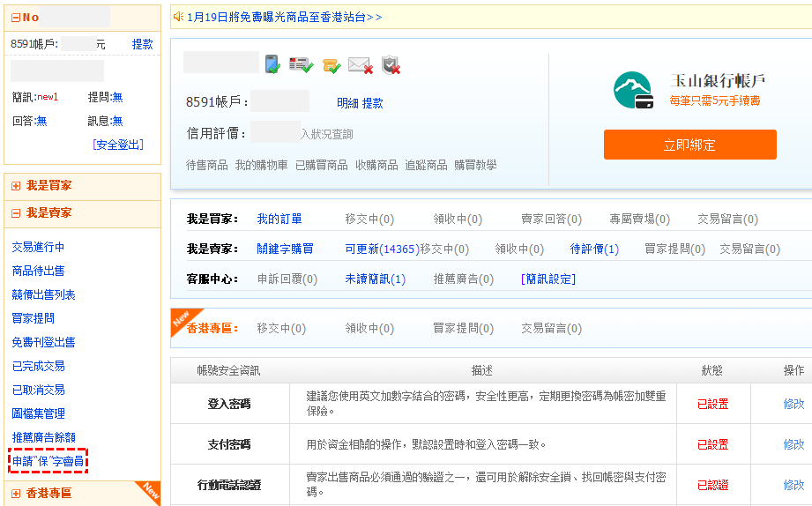Click the 申請"保"字會員 link
The image size is (812, 506).
click(48, 461)
